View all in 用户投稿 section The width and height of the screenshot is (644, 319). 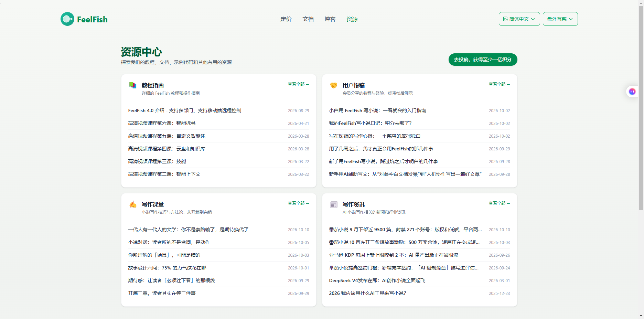[x=499, y=84]
